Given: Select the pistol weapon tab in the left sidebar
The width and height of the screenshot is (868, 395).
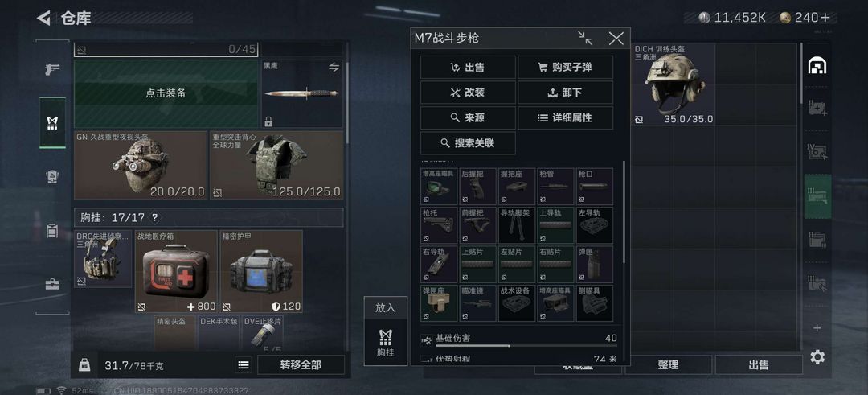Looking at the screenshot, I should click(x=52, y=70).
